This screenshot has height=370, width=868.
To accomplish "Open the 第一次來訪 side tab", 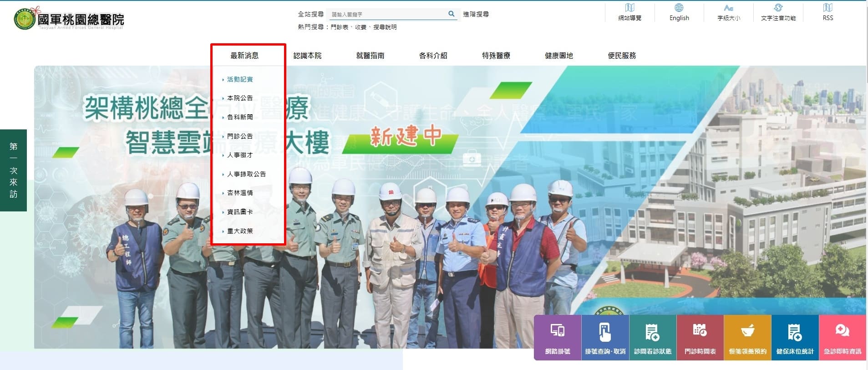I will (x=14, y=170).
